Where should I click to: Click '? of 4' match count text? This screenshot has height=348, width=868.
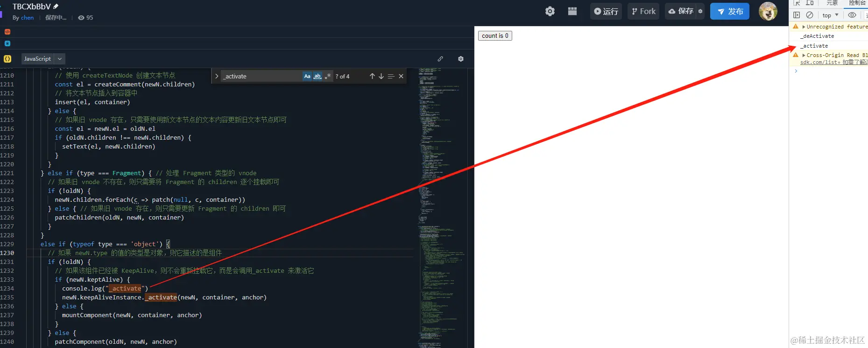tap(342, 76)
